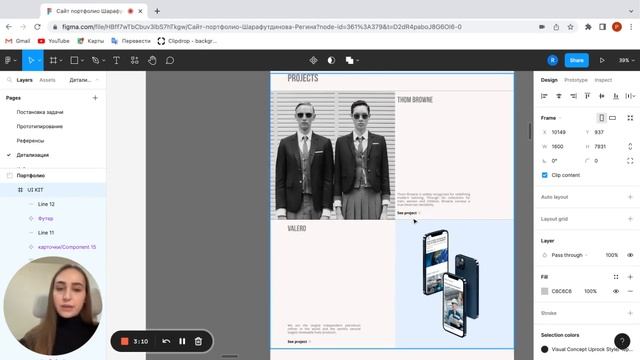Image resolution: width=640 pixels, height=360 pixels.
Task: Switch to the Inspect tab
Action: pyautogui.click(x=603, y=80)
